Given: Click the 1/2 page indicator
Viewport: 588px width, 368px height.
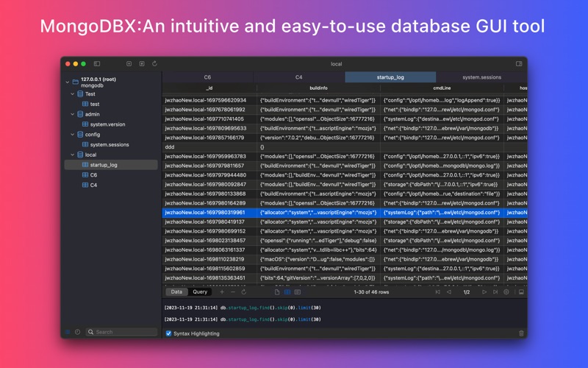Looking at the screenshot, I should pos(467,292).
